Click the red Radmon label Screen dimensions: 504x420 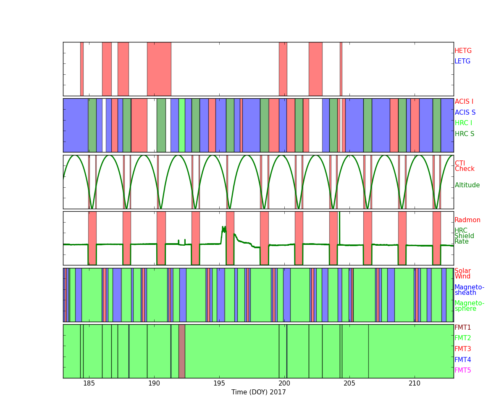(x=467, y=220)
